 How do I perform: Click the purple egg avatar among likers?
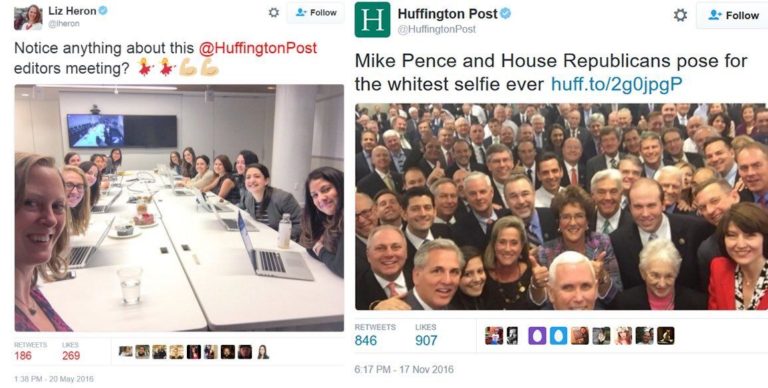(537, 336)
